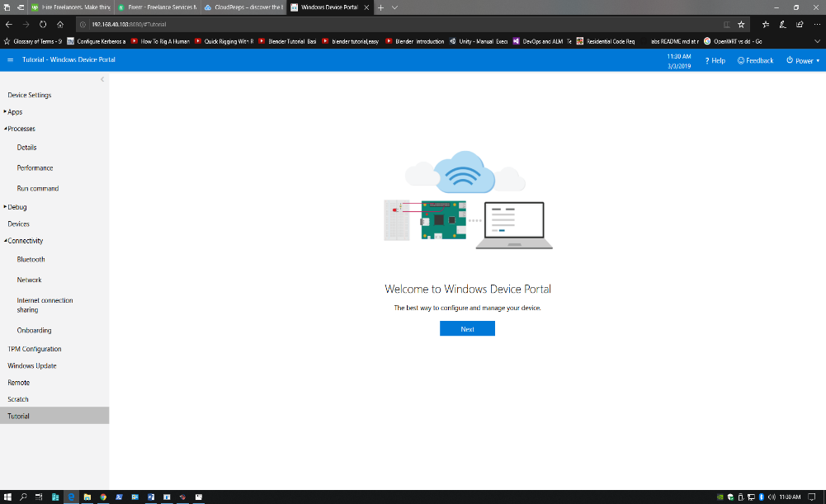826x504 pixels.
Task: Click the hamburger menu icon in portal header
Action: click(10, 60)
